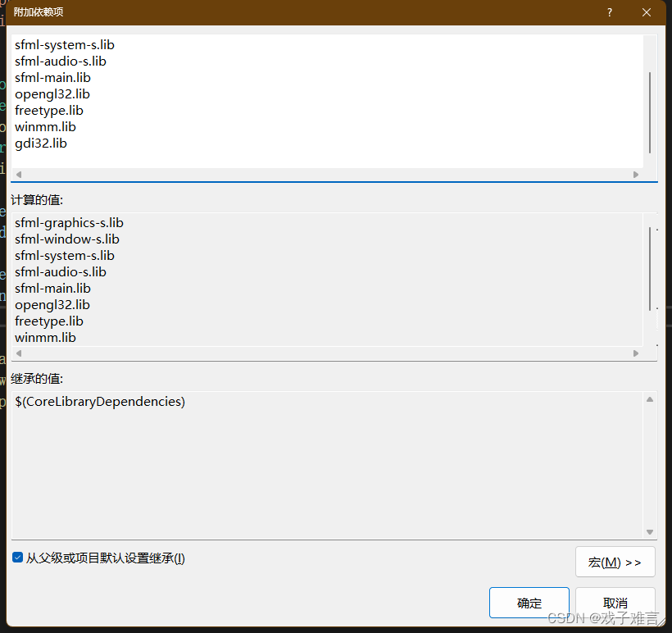Click right scroll arrow of 计算的值 box

(636, 353)
